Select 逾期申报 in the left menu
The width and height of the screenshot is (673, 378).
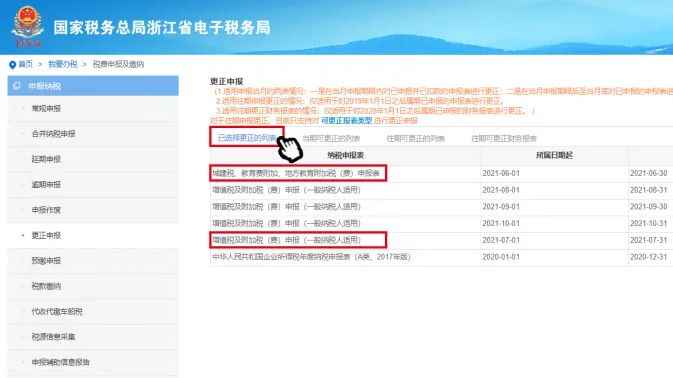click(x=46, y=184)
